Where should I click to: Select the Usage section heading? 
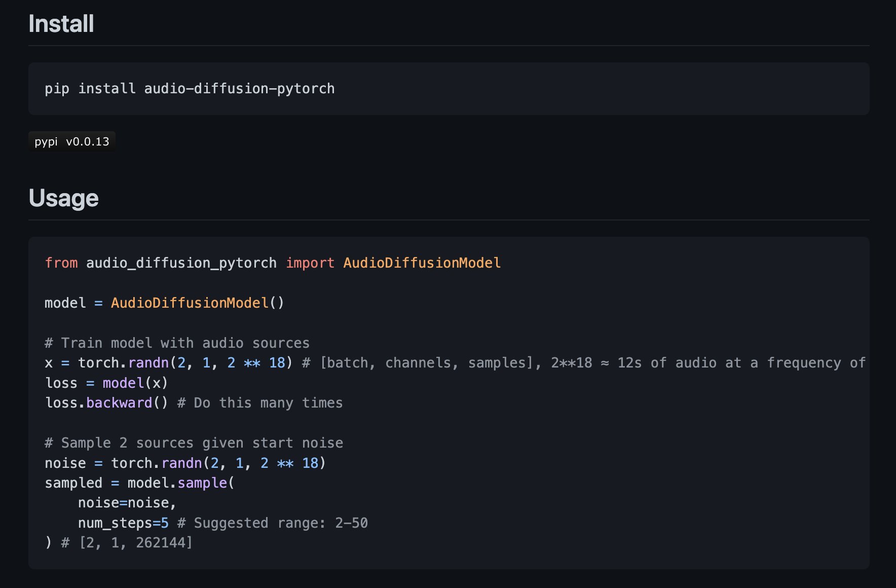63,198
